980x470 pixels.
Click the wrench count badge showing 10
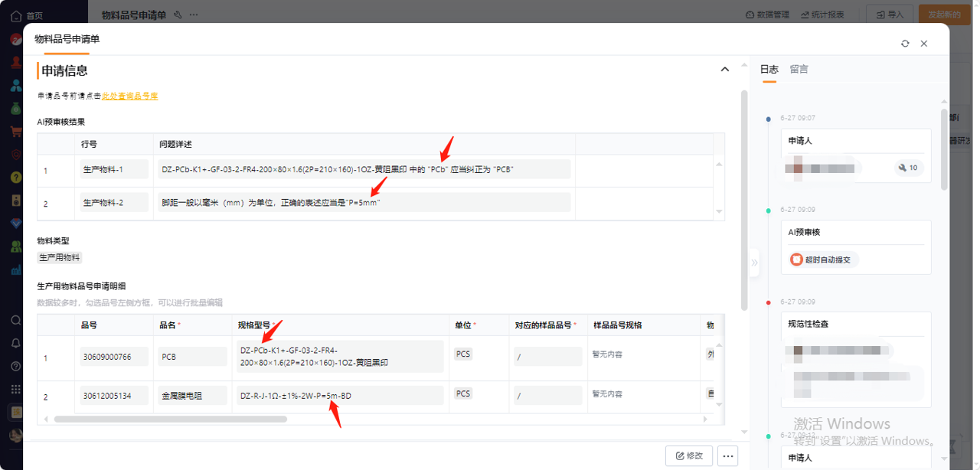(909, 168)
